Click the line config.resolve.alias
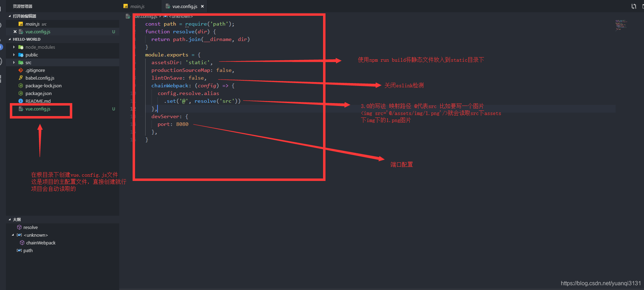 (188, 93)
